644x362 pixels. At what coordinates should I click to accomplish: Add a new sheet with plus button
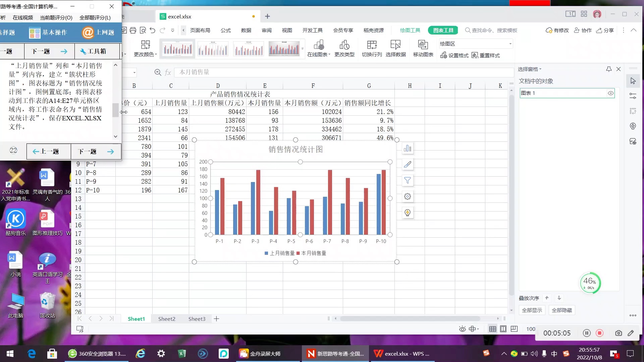point(217,319)
